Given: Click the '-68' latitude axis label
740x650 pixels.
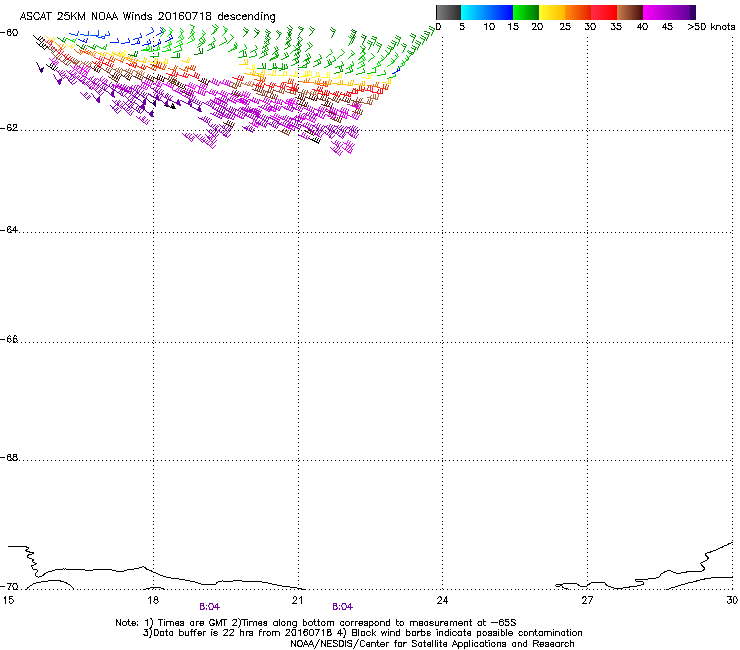Looking at the screenshot, I should (x=9, y=458).
